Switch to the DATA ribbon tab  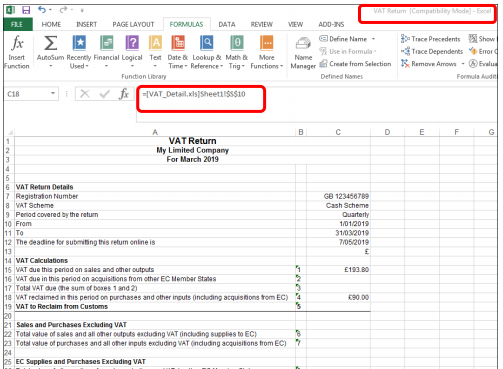point(227,24)
